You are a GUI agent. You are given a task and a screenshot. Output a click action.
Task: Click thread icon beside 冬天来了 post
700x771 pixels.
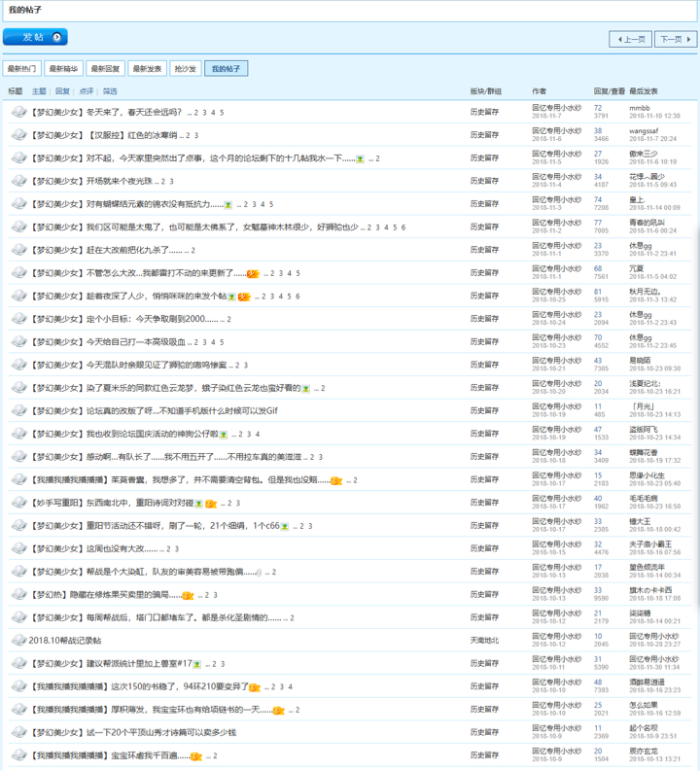[x=18, y=112]
